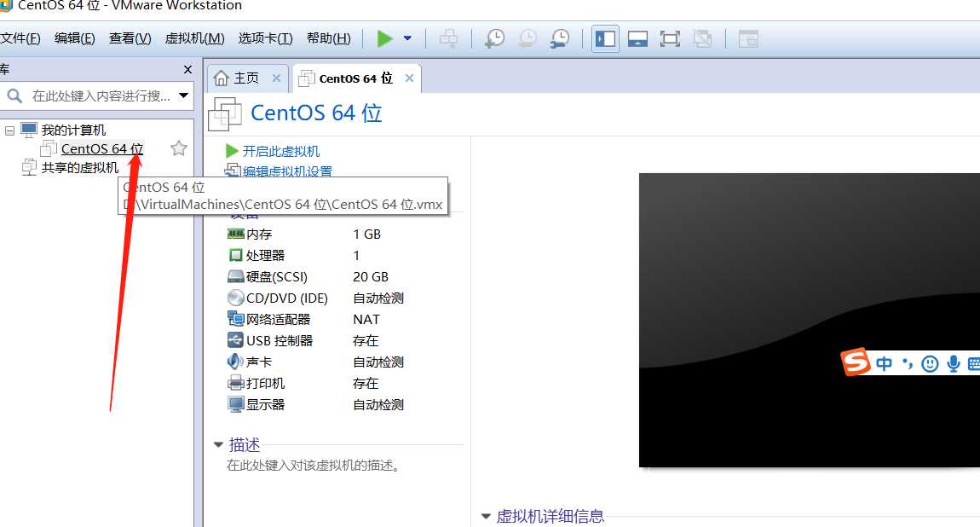Click the network adapter icon
Image resolution: width=980 pixels, height=527 pixels.
(x=235, y=319)
